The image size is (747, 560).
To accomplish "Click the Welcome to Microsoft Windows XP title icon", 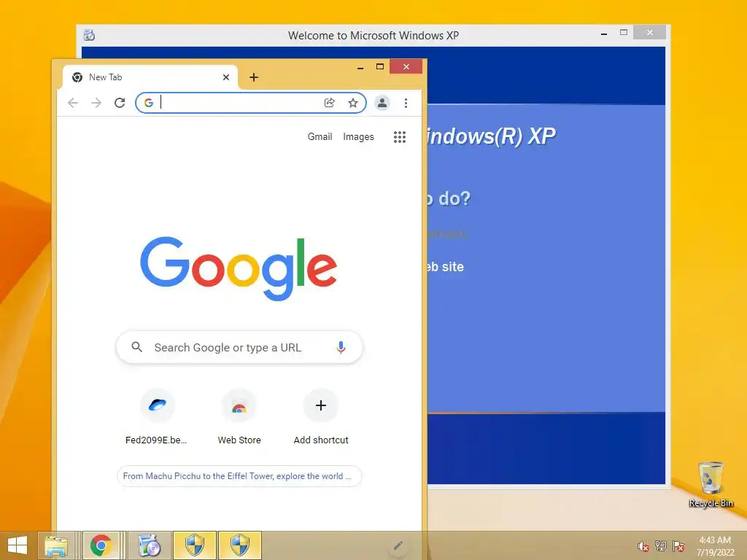I will (x=89, y=35).
